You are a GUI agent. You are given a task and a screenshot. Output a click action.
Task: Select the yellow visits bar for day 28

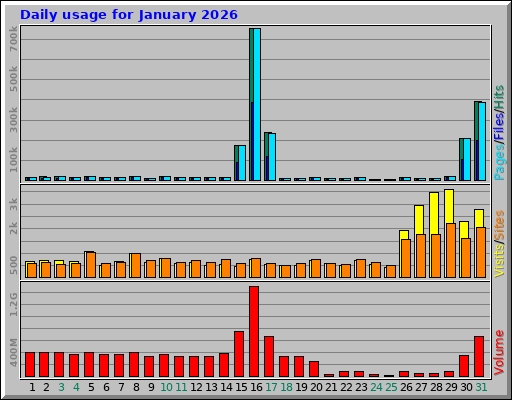tap(434, 213)
